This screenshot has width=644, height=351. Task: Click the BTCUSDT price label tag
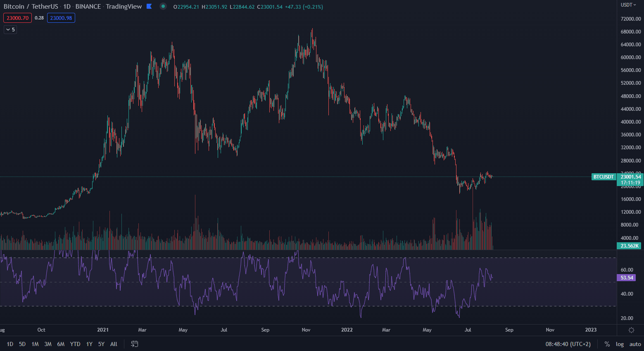tap(604, 177)
